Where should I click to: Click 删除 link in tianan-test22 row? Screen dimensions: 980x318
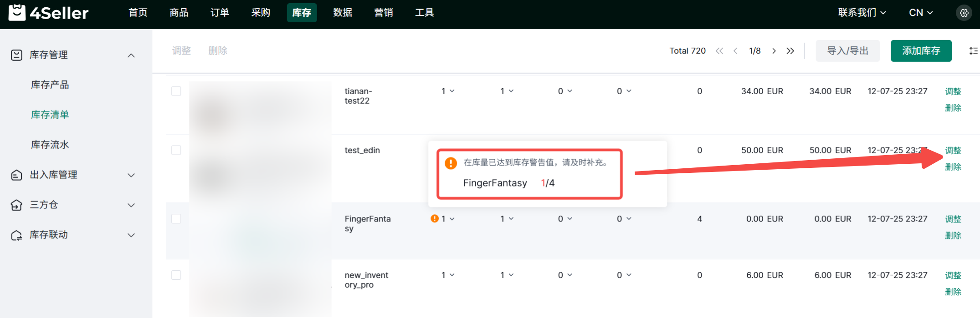953,108
